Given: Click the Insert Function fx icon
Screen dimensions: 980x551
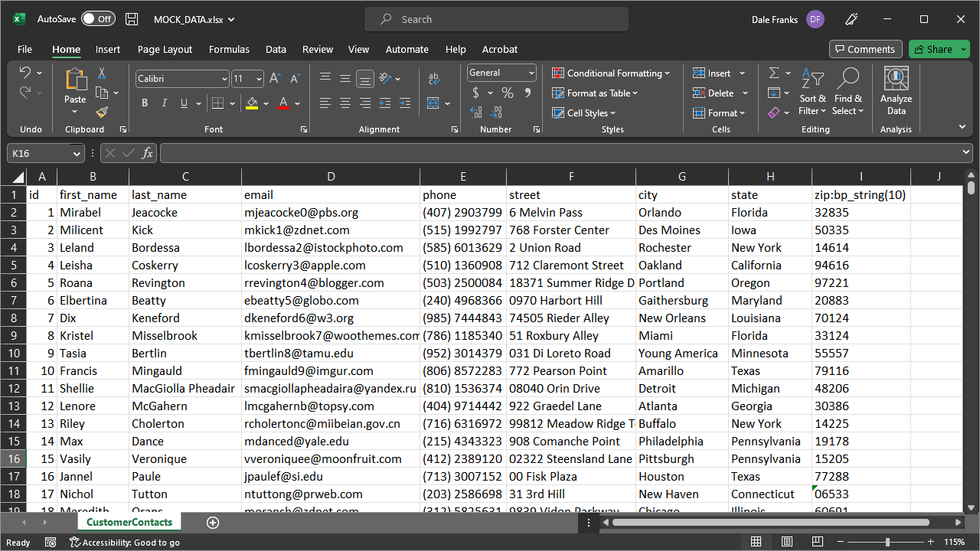Looking at the screenshot, I should (147, 153).
